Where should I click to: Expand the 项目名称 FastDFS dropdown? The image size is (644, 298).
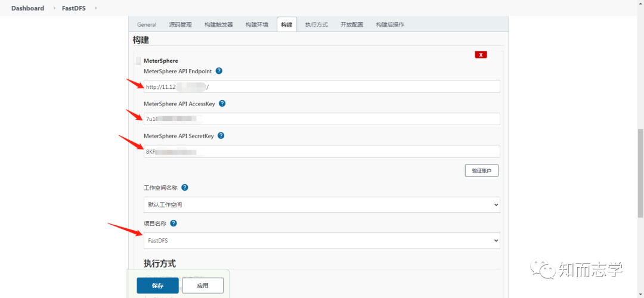(321, 241)
